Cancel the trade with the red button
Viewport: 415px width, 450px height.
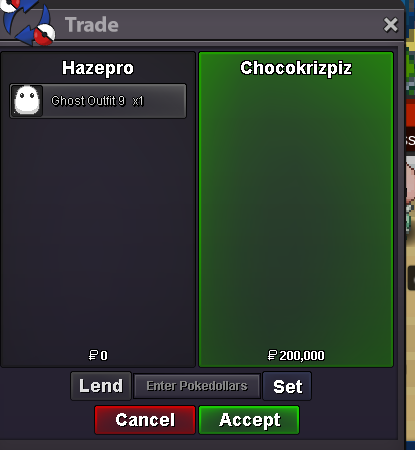tap(145, 420)
